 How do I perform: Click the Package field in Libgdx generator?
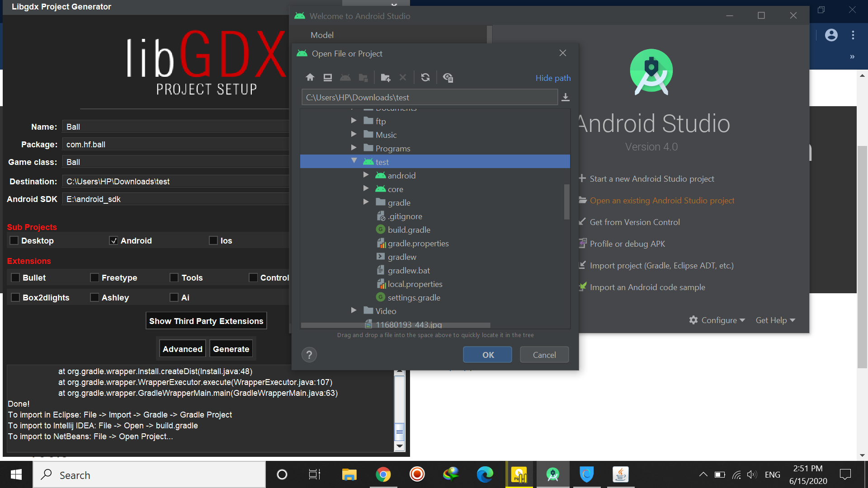(175, 144)
